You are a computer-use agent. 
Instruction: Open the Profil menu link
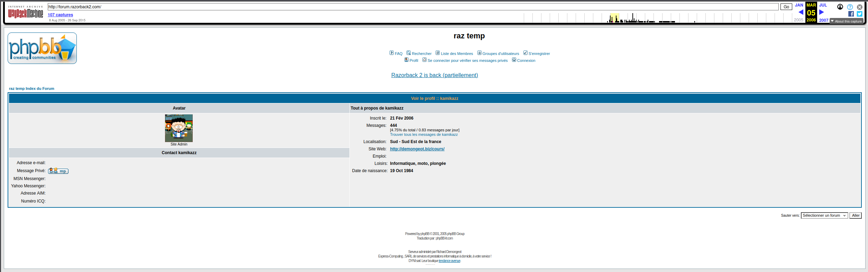point(413,60)
